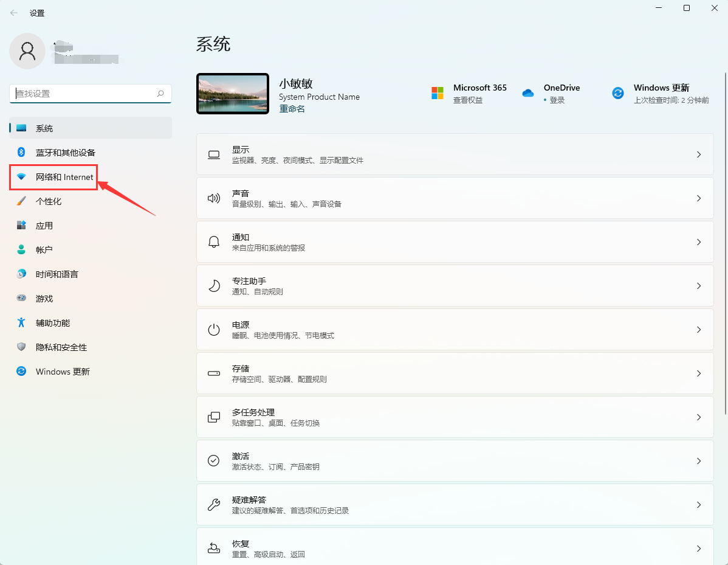Click the 重命名 device name button area
This screenshot has width=728, height=565.
coord(292,108)
